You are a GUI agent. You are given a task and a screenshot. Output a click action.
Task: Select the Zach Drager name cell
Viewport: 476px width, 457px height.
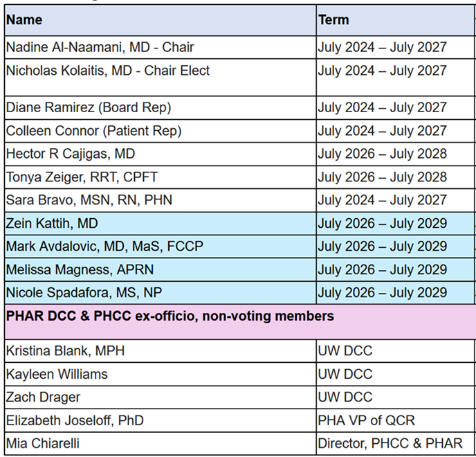tap(161, 397)
